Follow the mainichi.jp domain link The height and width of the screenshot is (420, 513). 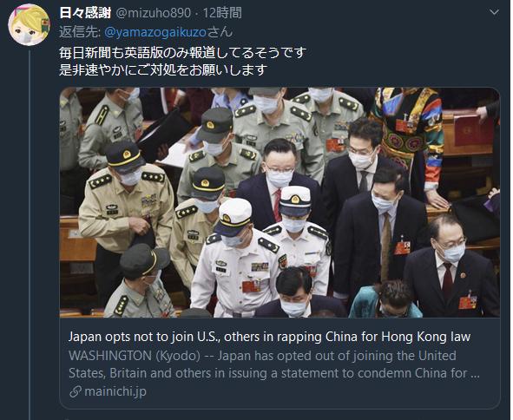pyautogui.click(x=115, y=391)
